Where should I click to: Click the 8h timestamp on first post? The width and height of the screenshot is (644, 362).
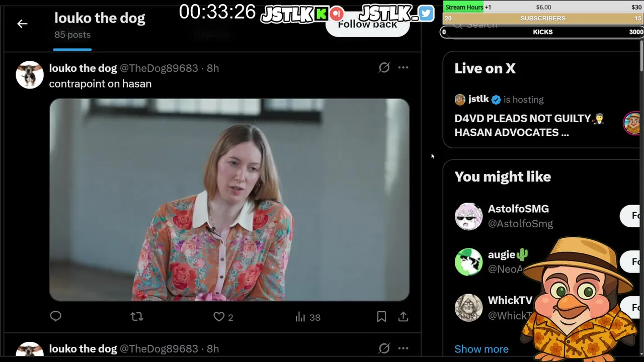(x=213, y=68)
